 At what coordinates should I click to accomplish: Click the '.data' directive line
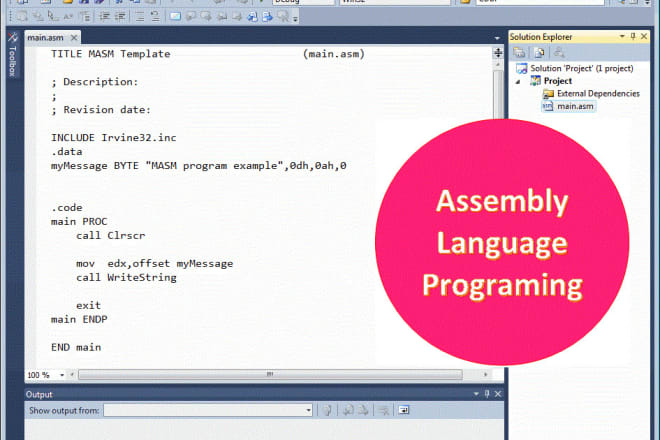67,152
